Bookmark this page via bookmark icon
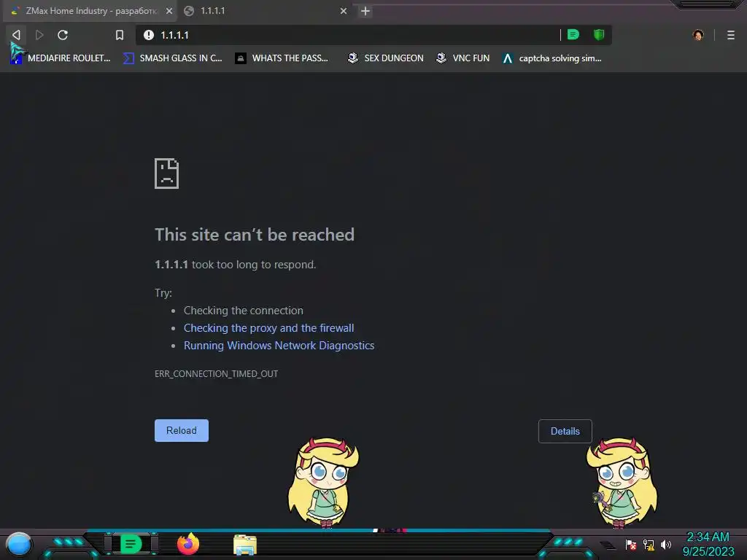The height and width of the screenshot is (560, 747). click(x=120, y=35)
